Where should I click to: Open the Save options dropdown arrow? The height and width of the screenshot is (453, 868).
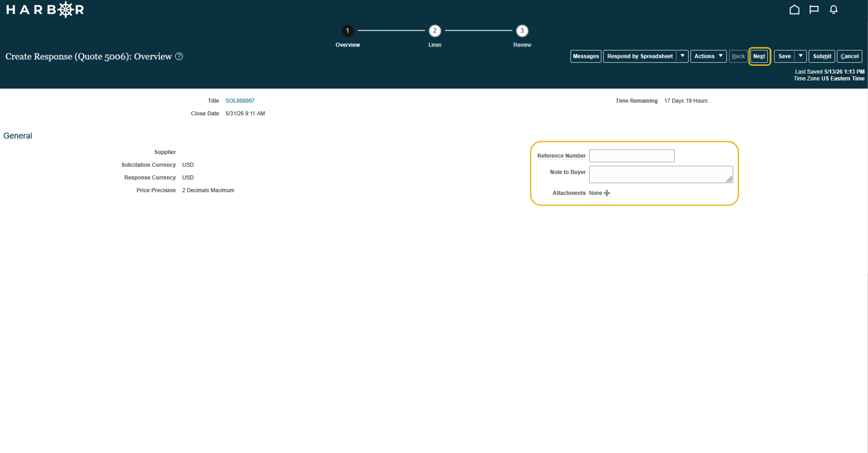coord(801,56)
